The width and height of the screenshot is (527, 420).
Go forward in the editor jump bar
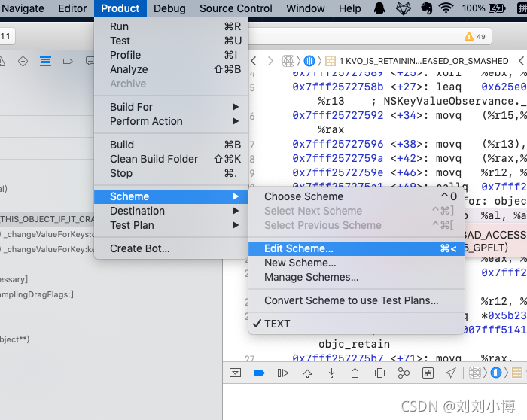270,61
